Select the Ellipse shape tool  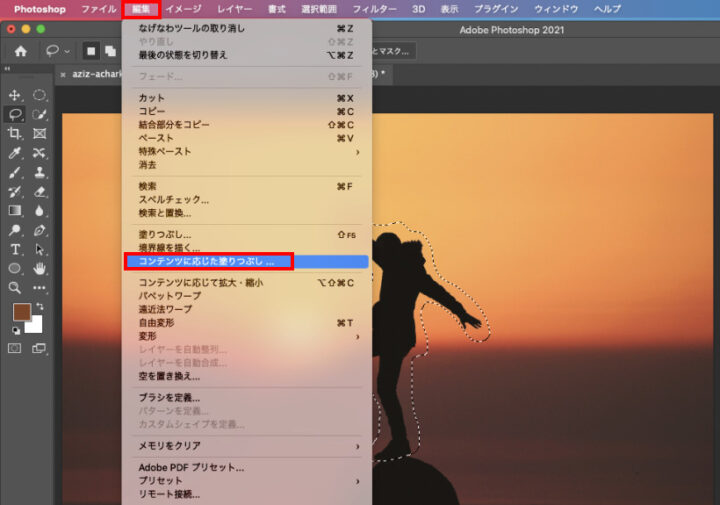(x=15, y=269)
